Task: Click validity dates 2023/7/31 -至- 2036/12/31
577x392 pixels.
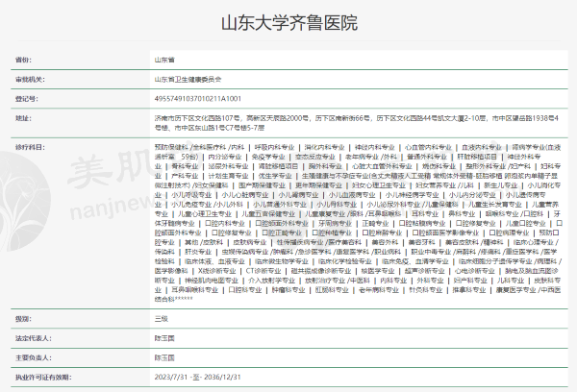Action: (x=197, y=378)
